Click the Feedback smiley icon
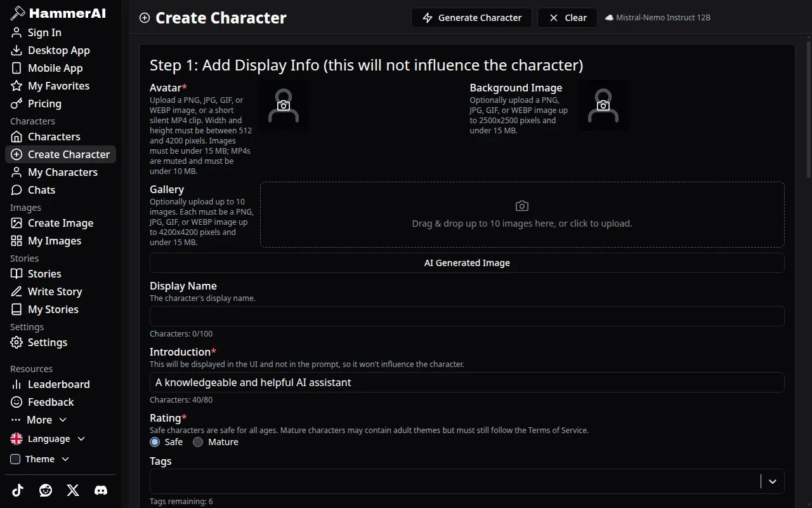This screenshot has height=508, width=812. point(16,402)
